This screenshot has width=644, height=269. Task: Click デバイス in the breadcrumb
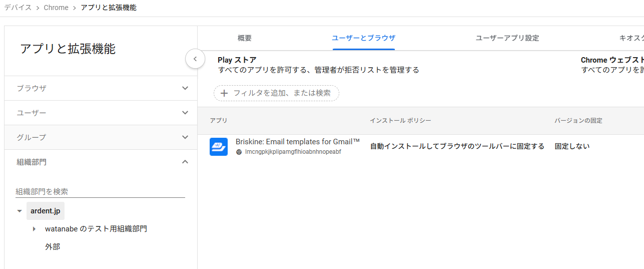pos(18,8)
